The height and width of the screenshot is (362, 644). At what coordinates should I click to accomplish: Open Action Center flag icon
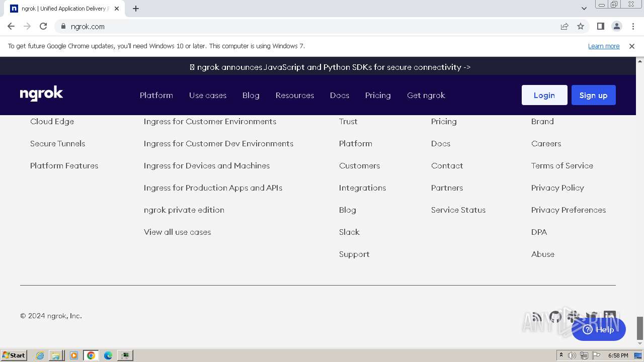(x=596, y=355)
